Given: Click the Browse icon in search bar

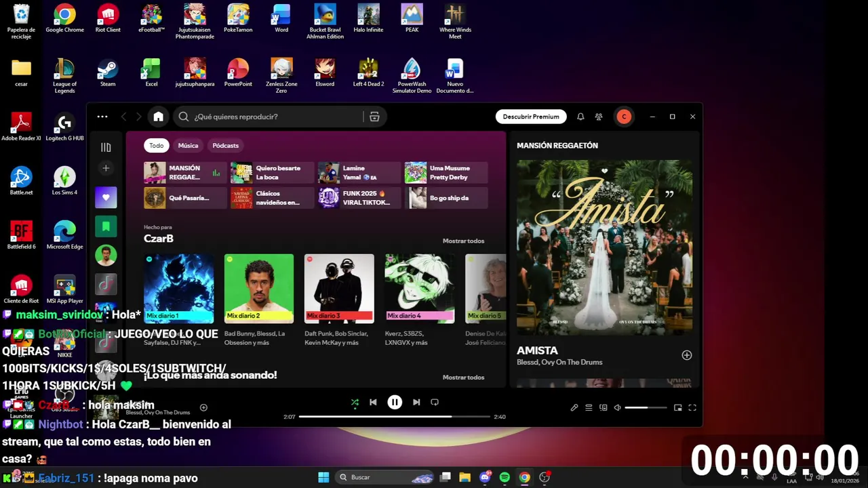Looking at the screenshot, I should (374, 117).
